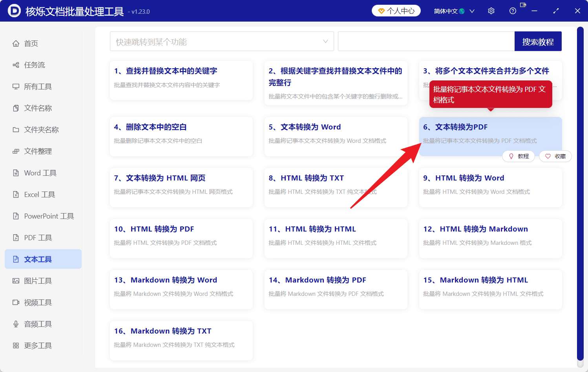Focus the tutorial search input field
The image size is (588, 372).
pyautogui.click(x=426, y=41)
